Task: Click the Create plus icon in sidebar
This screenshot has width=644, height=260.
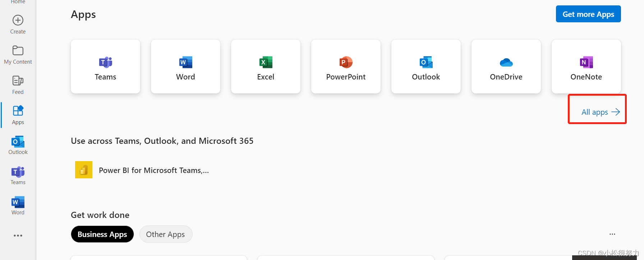Action: 18,20
